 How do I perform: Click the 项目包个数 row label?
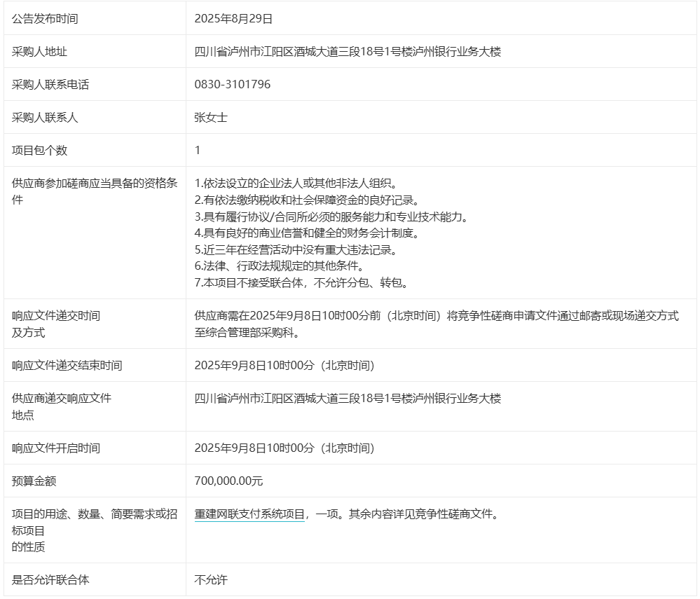pos(40,151)
